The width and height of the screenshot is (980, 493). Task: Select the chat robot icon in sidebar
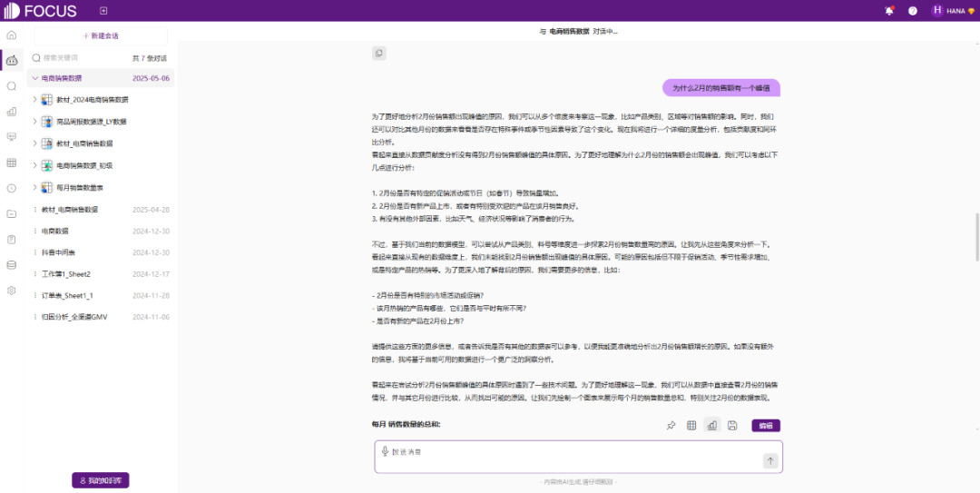pyautogui.click(x=11, y=60)
